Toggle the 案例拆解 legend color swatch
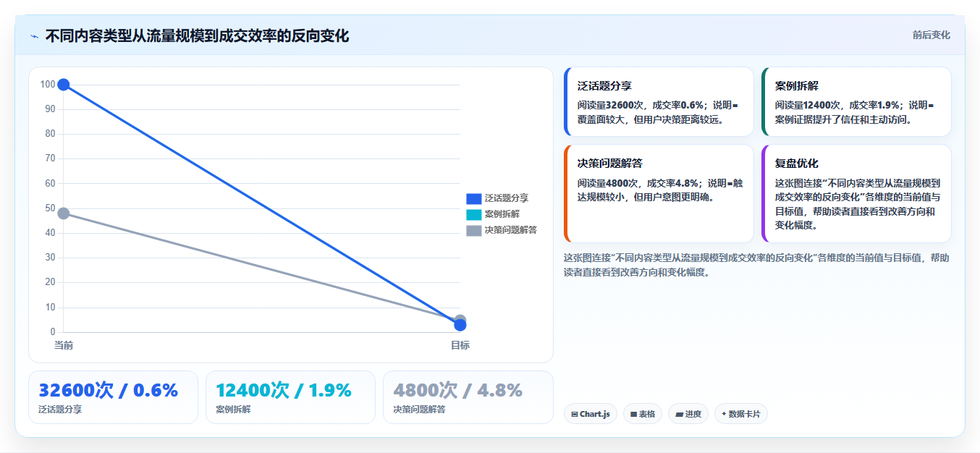Image resolution: width=980 pixels, height=453 pixels. pyautogui.click(x=473, y=214)
